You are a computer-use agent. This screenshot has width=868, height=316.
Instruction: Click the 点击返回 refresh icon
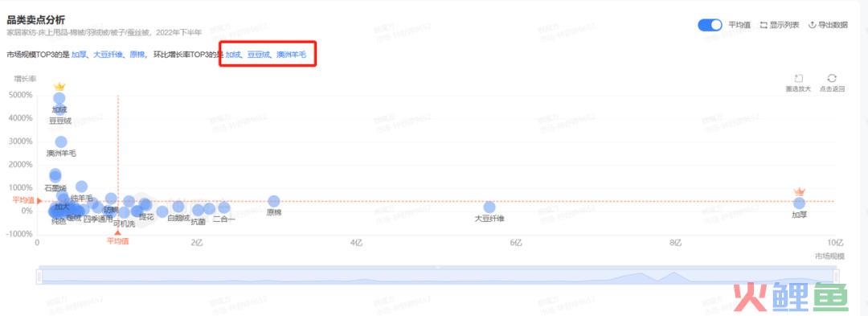coord(832,79)
